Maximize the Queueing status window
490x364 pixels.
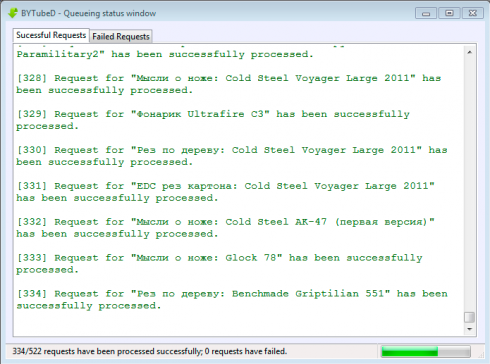(x=449, y=13)
